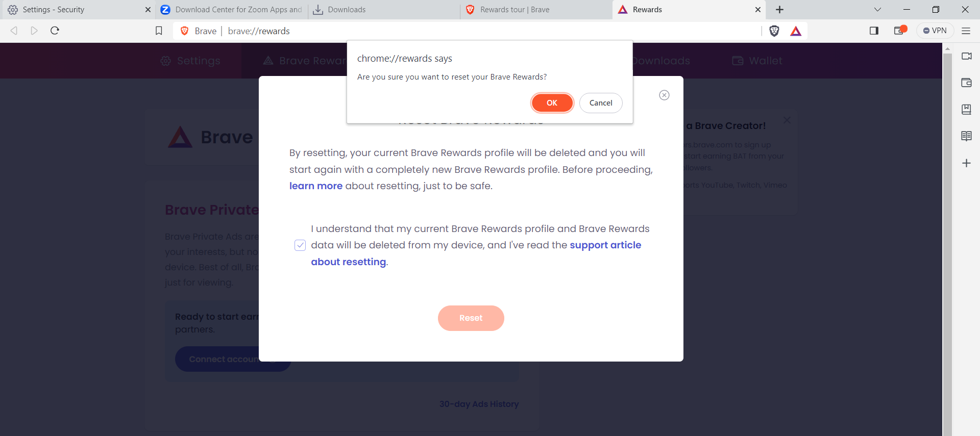
Task: Toggle the sidebar panel visibility
Action: point(874,31)
